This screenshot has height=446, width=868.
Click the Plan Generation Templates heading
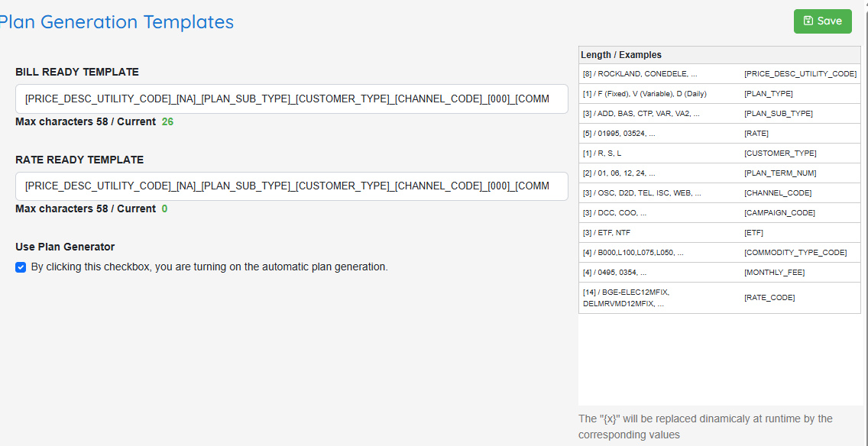(115, 21)
